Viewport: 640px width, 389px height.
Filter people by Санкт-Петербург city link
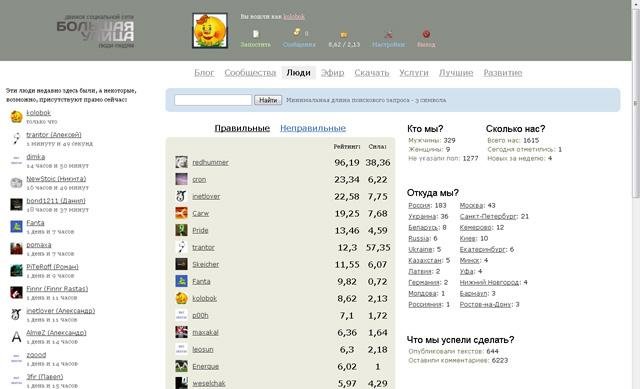pos(488,216)
